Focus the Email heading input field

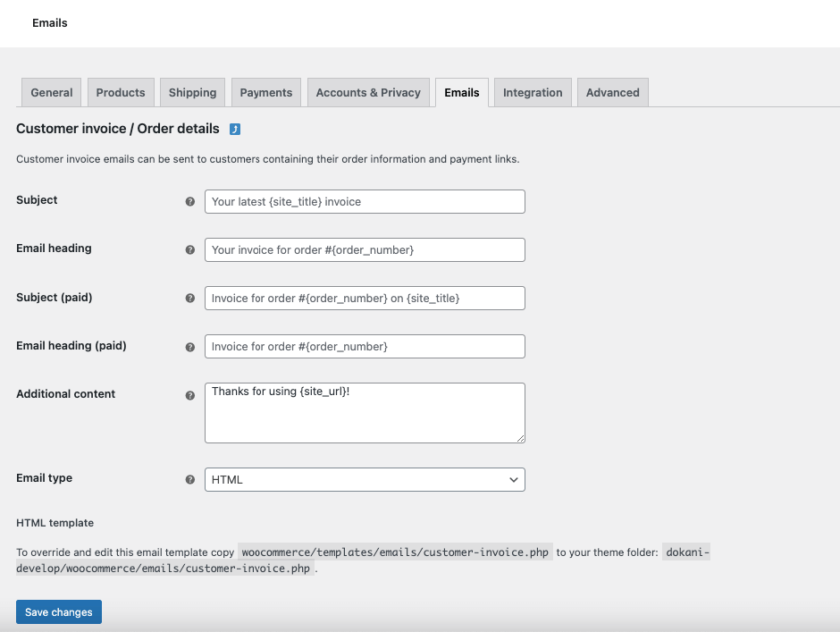coord(365,250)
